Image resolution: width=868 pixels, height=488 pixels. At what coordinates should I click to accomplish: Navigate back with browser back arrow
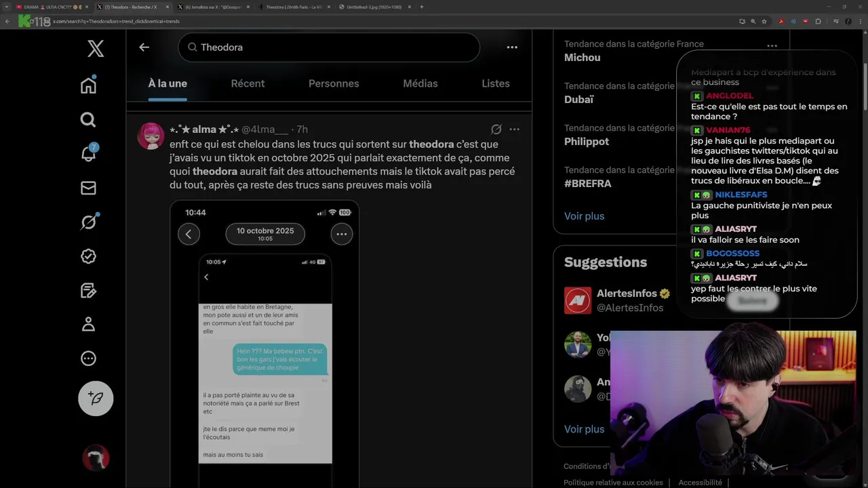pyautogui.click(x=7, y=21)
